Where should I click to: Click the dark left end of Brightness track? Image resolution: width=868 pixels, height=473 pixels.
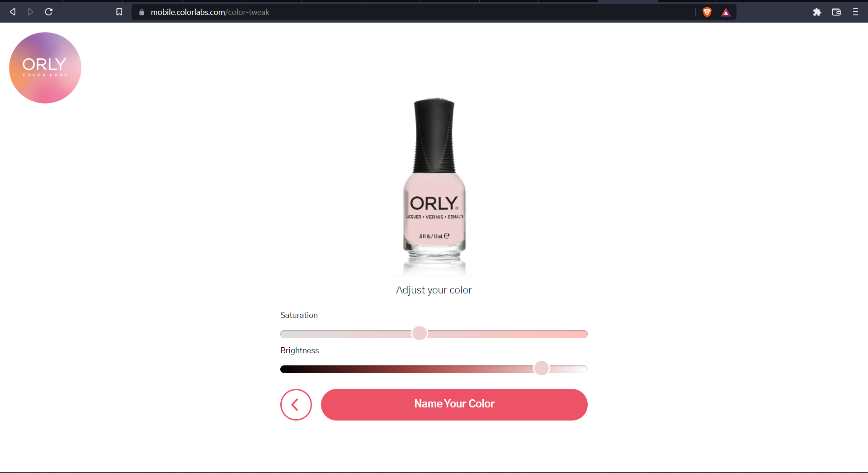click(x=287, y=369)
